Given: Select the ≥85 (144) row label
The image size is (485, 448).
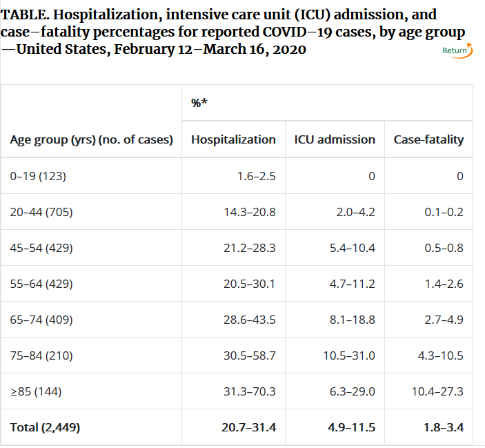Looking at the screenshot, I should pyautogui.click(x=37, y=391).
